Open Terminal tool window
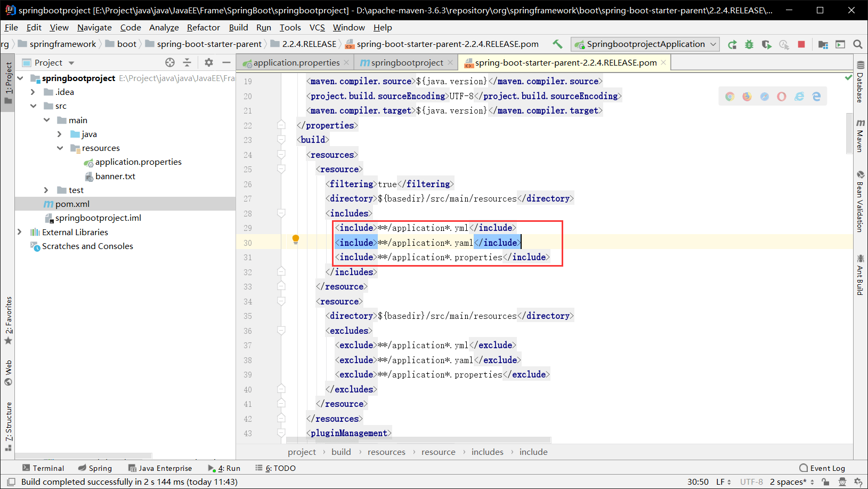Image resolution: width=868 pixels, height=489 pixels. click(x=43, y=468)
